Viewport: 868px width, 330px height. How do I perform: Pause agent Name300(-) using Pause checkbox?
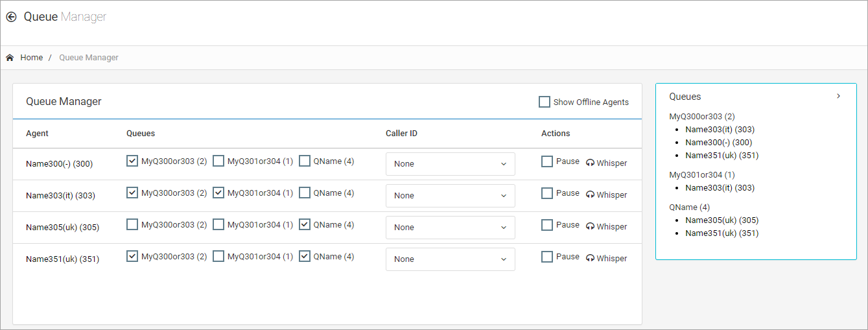click(547, 161)
